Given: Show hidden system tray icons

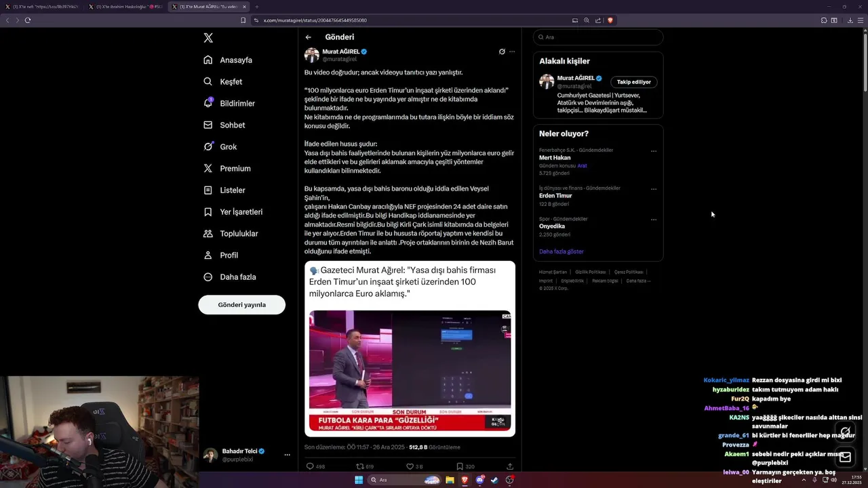Looking at the screenshot, I should (804, 480).
